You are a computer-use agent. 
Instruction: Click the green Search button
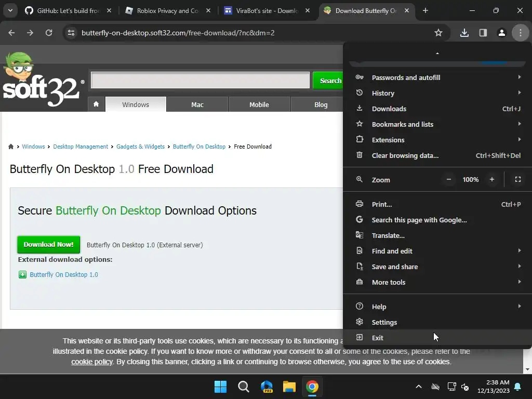[329, 81]
